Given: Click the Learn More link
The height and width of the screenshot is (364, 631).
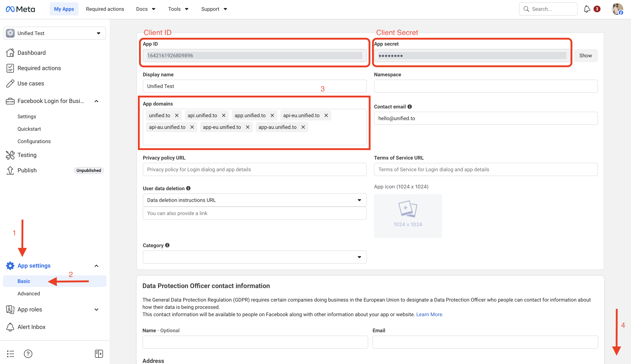Looking at the screenshot, I should (429, 315).
